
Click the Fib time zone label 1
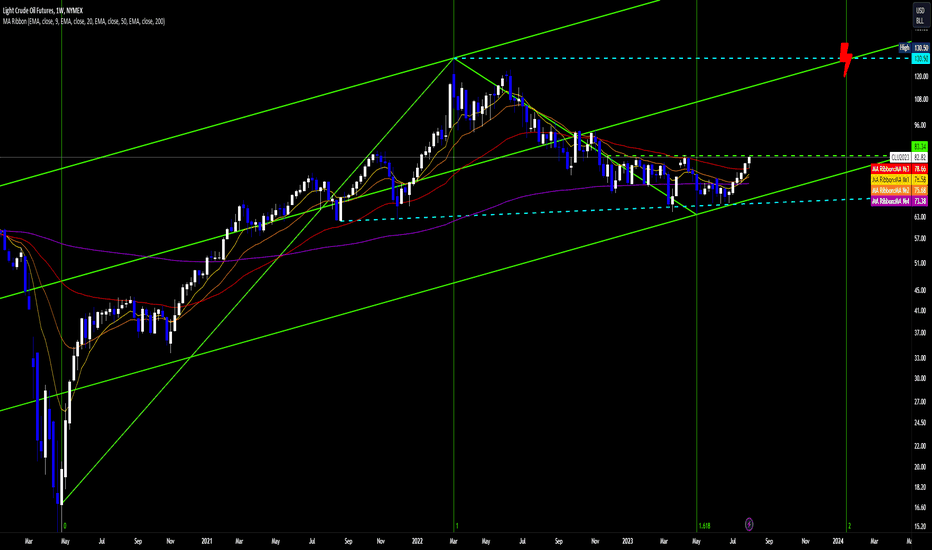click(x=457, y=526)
